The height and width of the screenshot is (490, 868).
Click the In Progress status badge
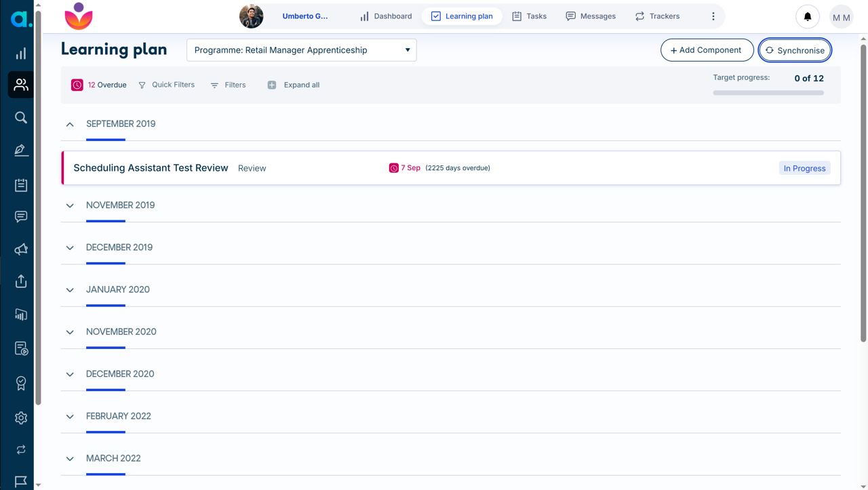click(804, 168)
